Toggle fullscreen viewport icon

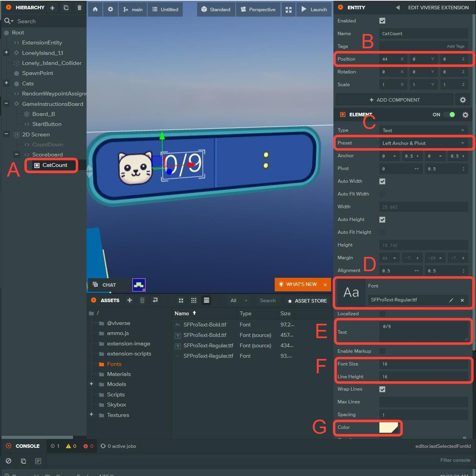pyautogui.click(x=288, y=9)
